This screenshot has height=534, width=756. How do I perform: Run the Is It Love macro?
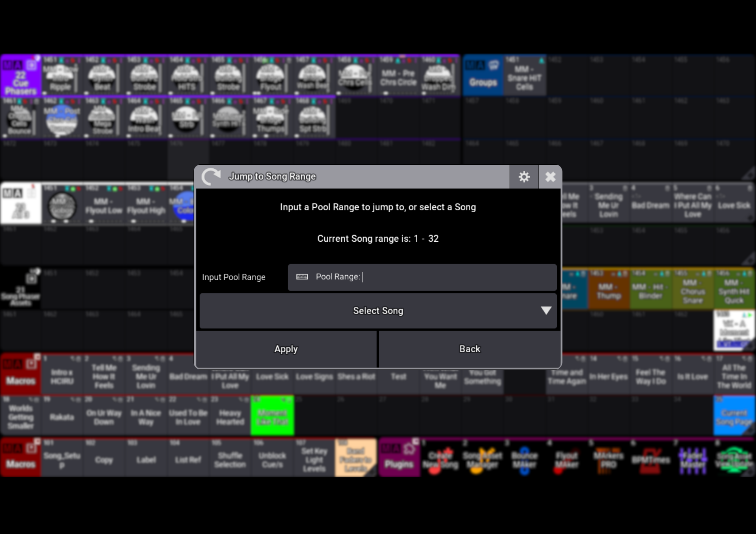pos(692,375)
